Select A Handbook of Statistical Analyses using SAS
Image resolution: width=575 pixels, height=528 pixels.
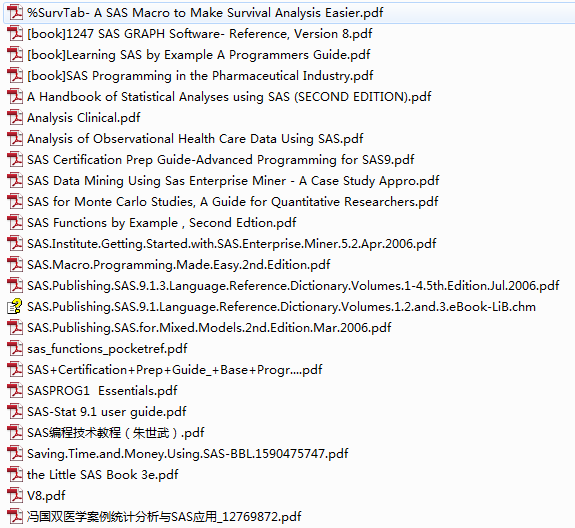point(229,97)
